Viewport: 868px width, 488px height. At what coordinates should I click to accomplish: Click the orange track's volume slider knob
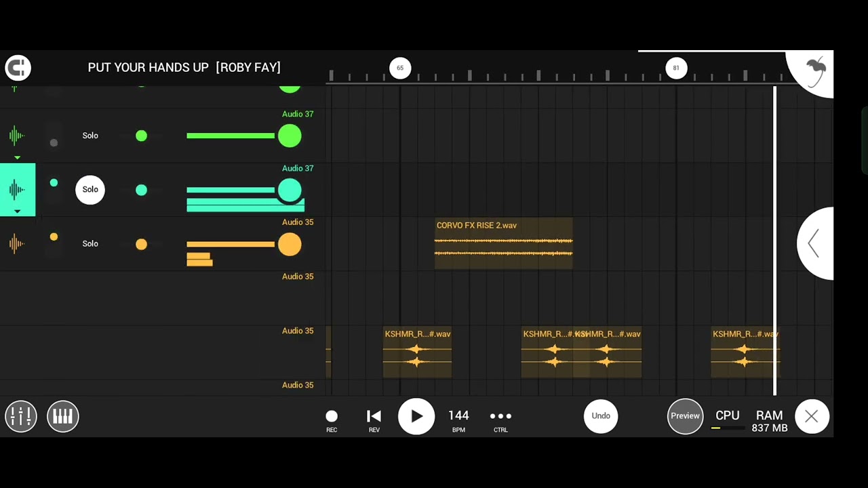pos(290,244)
